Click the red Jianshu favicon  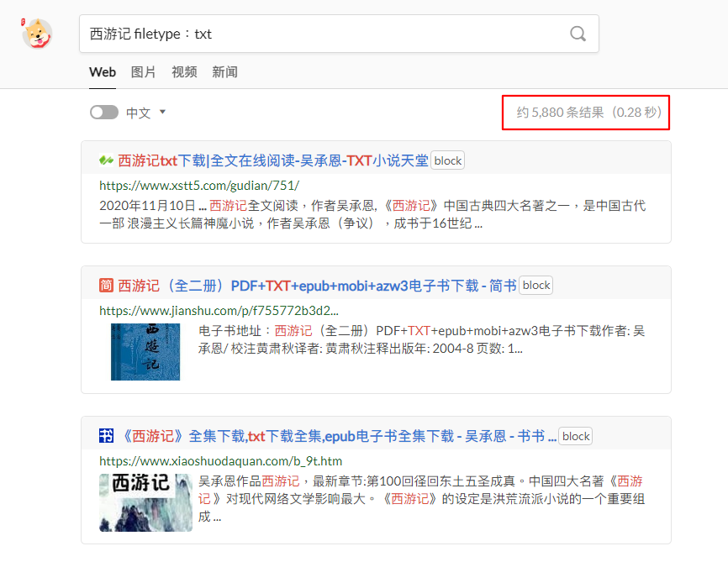106,286
